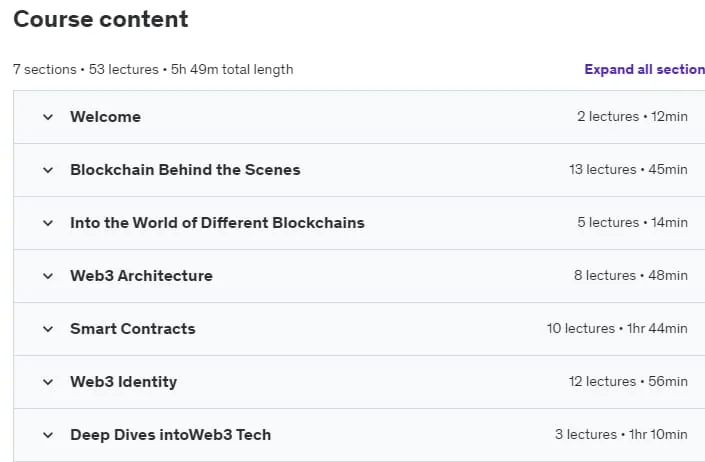Click the chevron next to Deep Dives intoWeb3 Tech

pos(48,435)
